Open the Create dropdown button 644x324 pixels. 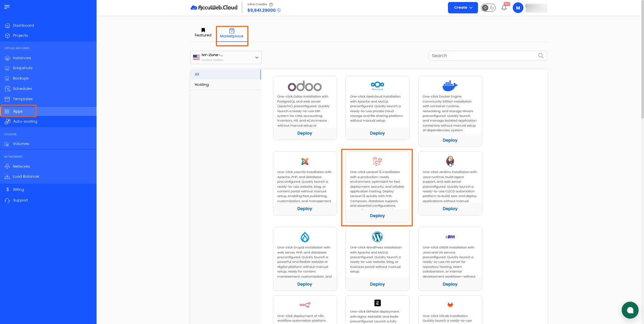coord(463,8)
